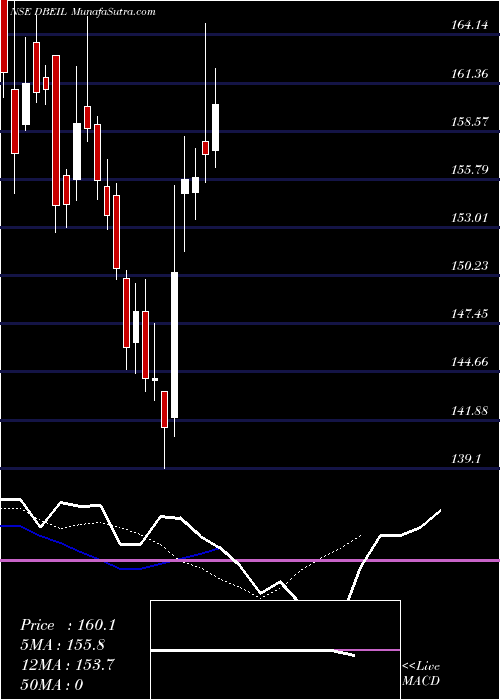The image size is (500, 700).
Task: Click the 139.1 price axis label
Action: point(466,458)
